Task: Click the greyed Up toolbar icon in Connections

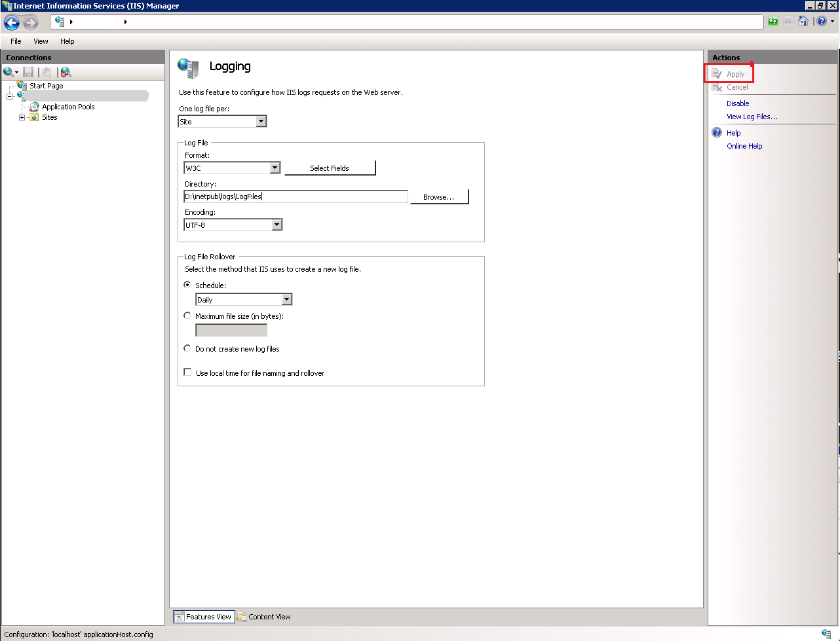Action: pyautogui.click(x=47, y=72)
